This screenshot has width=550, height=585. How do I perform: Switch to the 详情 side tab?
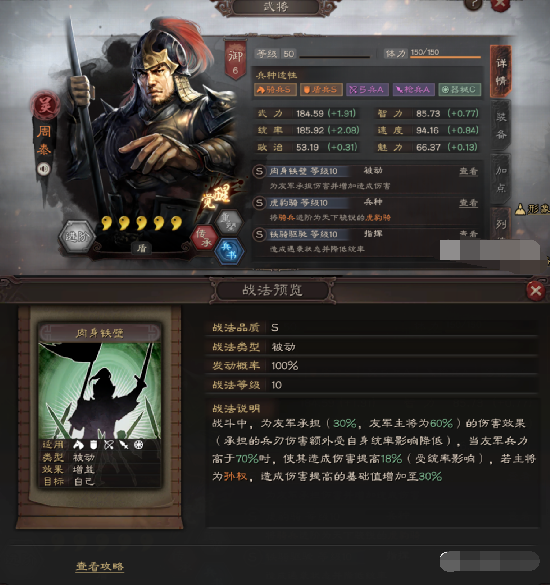pos(501,71)
